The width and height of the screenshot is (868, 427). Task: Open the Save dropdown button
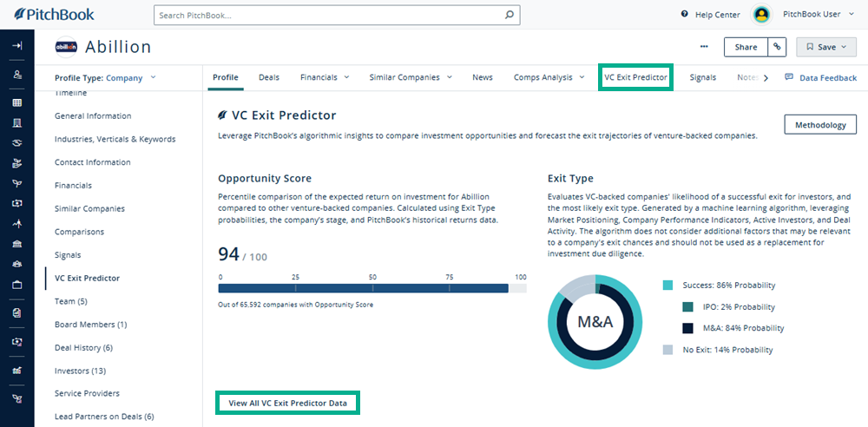tap(826, 47)
